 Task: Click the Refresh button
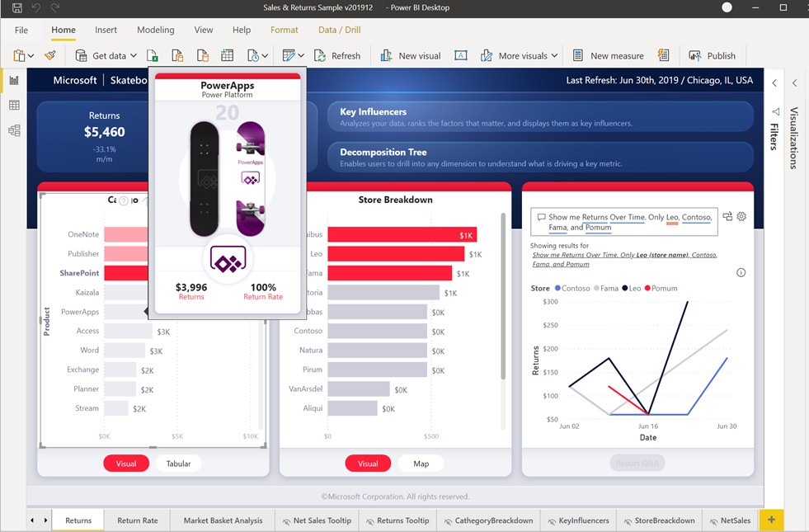(337, 56)
